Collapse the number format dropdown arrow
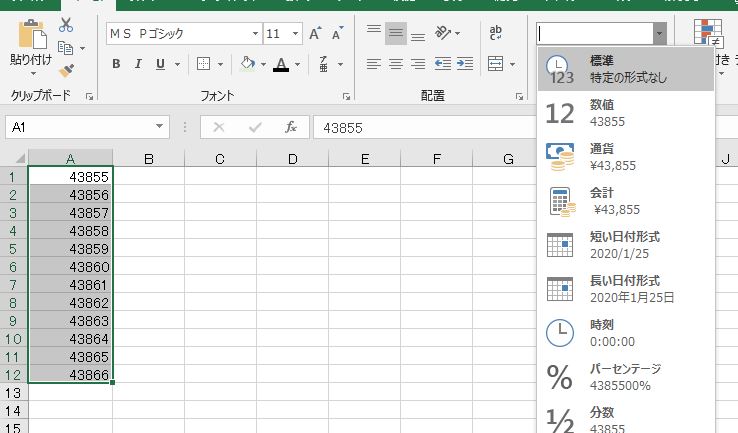Image resolution: width=738 pixels, height=433 pixels. (x=659, y=34)
